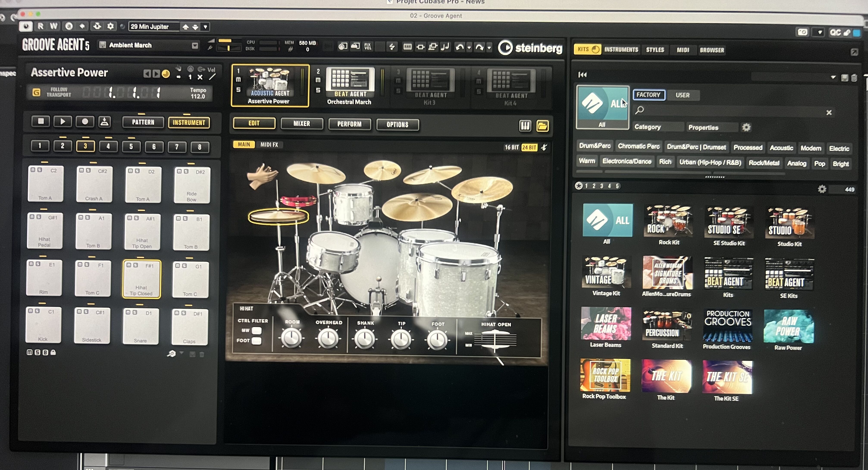
Task: Open the settings gear next to Properties
Action: pos(746,127)
